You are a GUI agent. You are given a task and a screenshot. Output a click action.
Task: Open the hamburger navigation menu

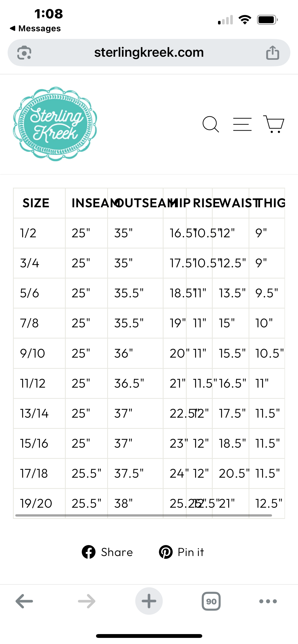(x=242, y=124)
